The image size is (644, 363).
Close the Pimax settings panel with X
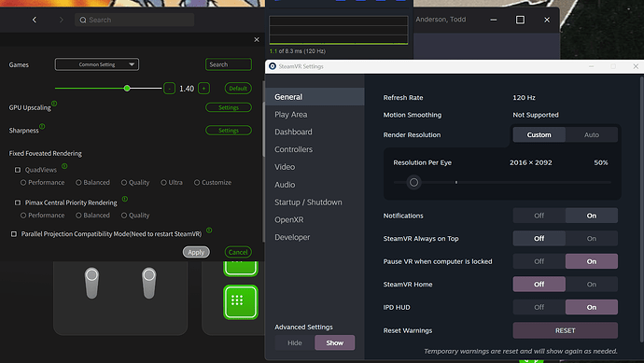point(257,39)
